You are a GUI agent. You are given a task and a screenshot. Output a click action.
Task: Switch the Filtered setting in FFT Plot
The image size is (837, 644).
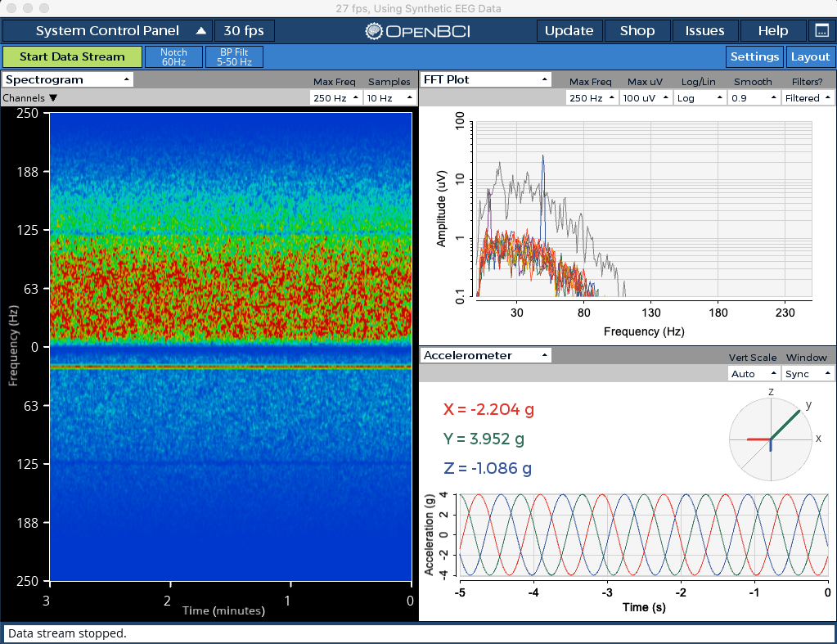point(807,97)
